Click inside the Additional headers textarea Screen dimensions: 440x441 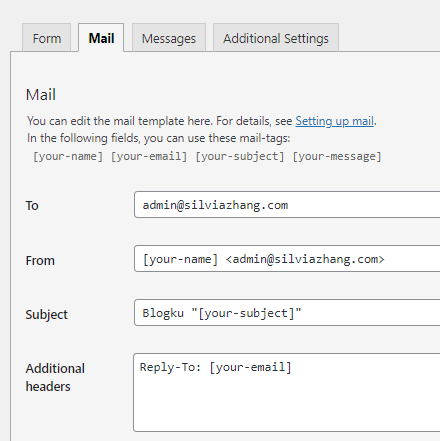(287, 393)
